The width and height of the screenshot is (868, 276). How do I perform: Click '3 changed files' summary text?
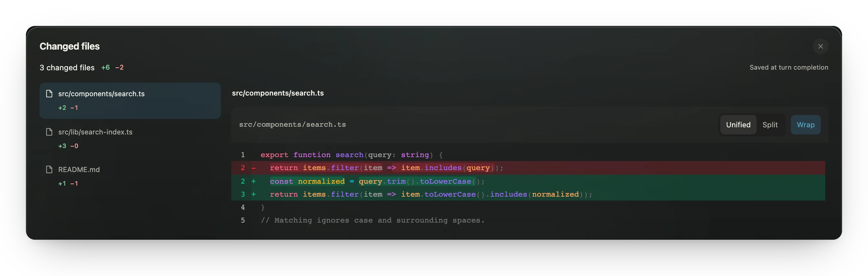pos(67,67)
